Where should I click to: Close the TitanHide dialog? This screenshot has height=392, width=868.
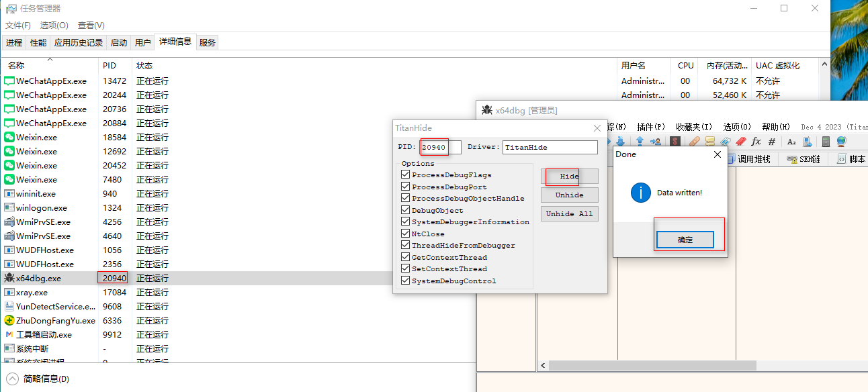coord(597,128)
